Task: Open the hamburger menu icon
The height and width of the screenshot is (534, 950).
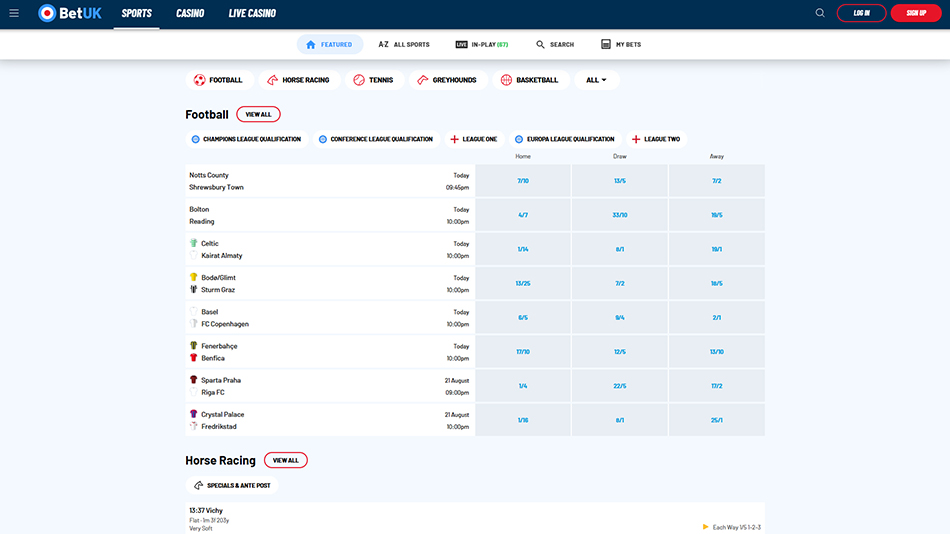Action: coord(14,13)
